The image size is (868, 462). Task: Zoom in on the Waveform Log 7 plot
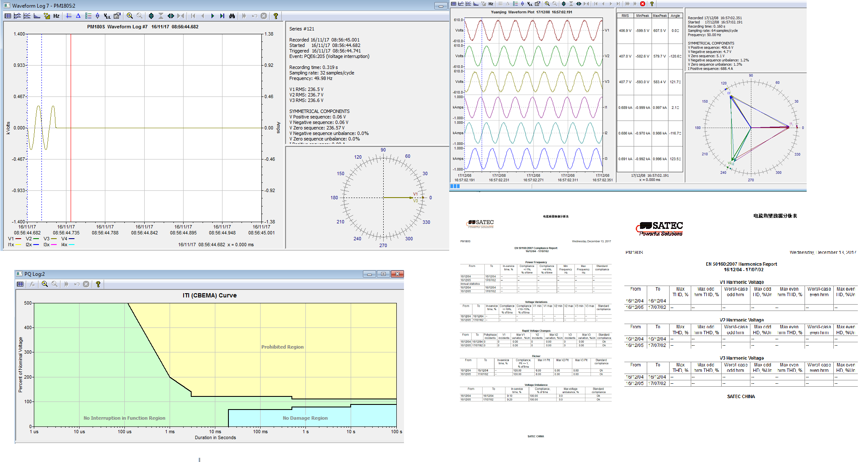click(129, 16)
